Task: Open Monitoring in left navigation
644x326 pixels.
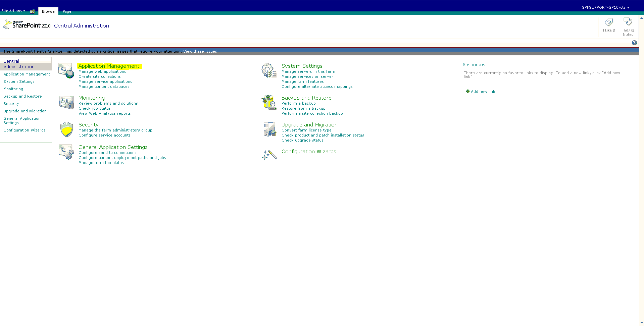Action: click(13, 89)
